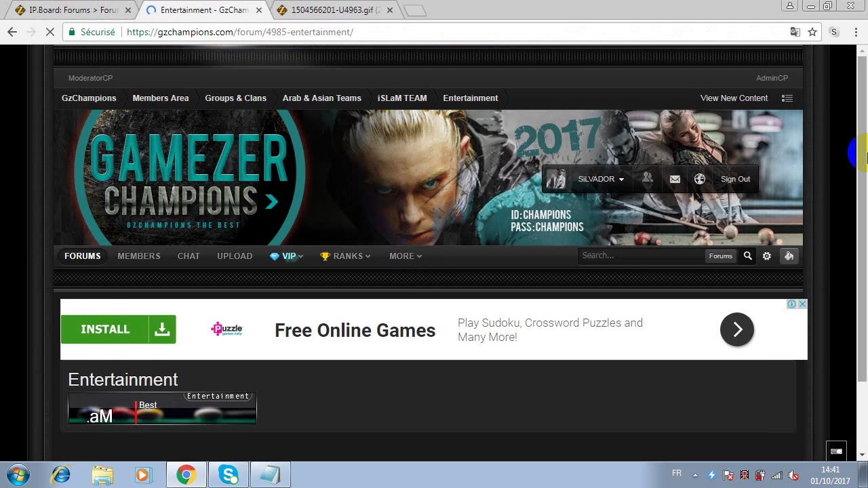Click the browser back arrow
This screenshot has height=488, width=868.
(x=12, y=32)
